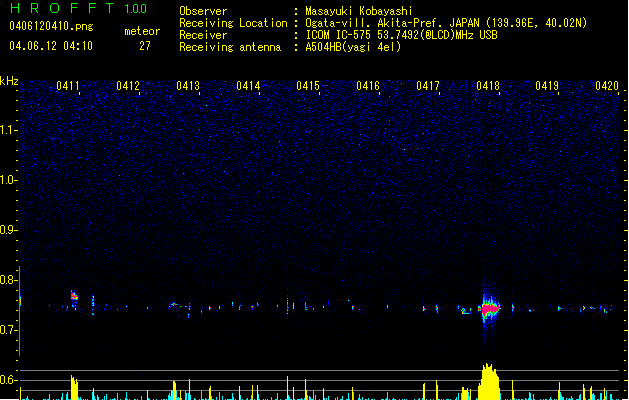Click the 0418 time marker
The image size is (629, 400).
tap(488, 86)
